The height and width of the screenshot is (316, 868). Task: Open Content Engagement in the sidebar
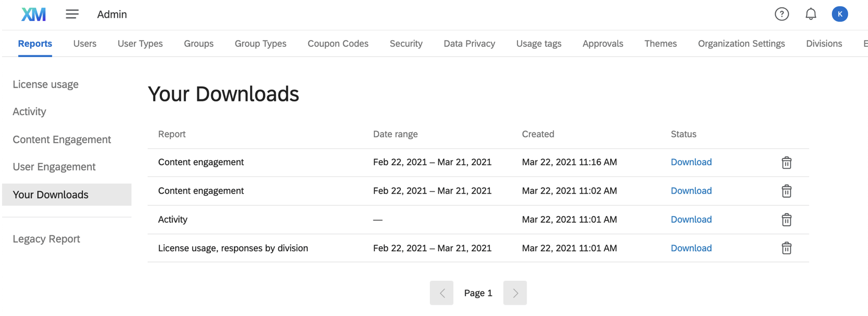(62, 140)
